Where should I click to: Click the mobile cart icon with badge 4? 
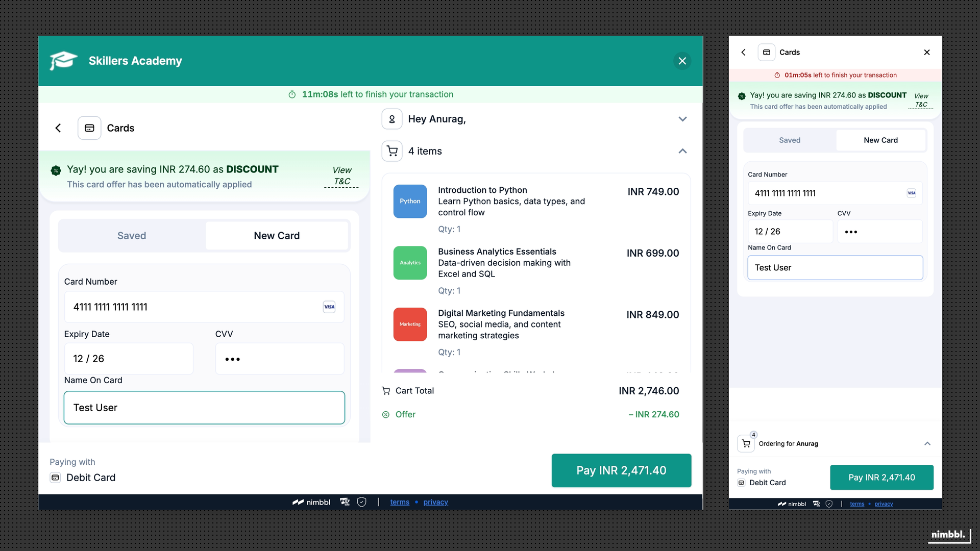[746, 443]
